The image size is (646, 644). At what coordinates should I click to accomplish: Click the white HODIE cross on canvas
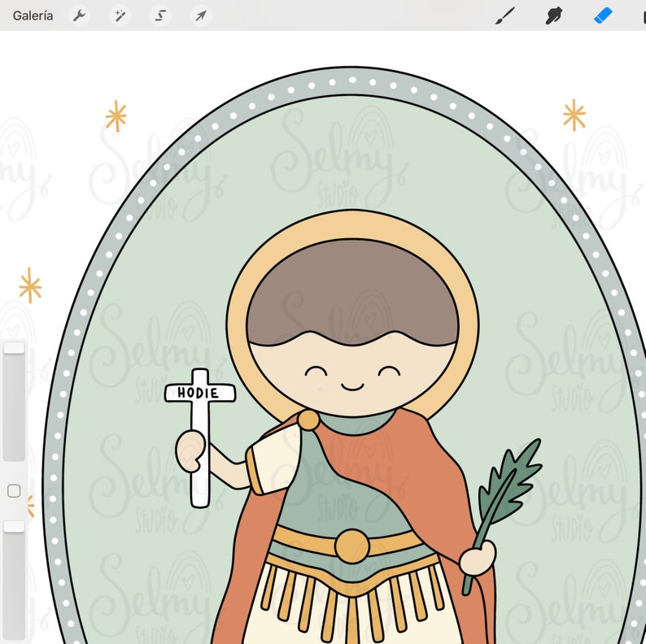click(200, 437)
